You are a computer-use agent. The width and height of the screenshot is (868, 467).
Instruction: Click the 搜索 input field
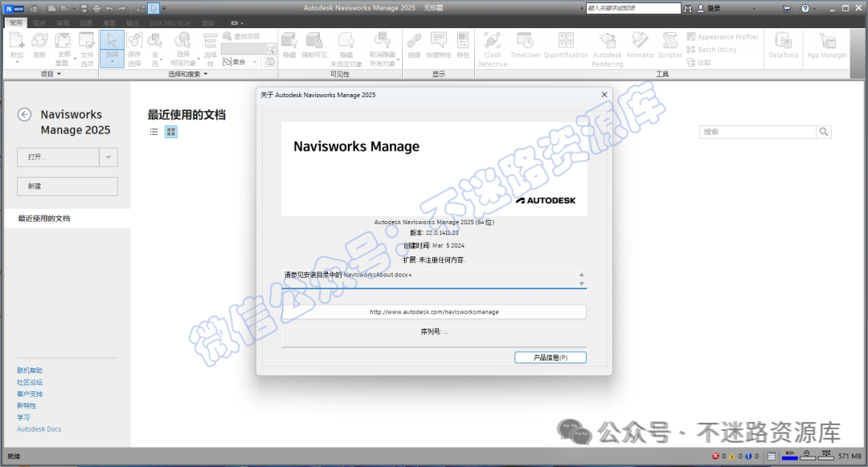pyautogui.click(x=757, y=132)
